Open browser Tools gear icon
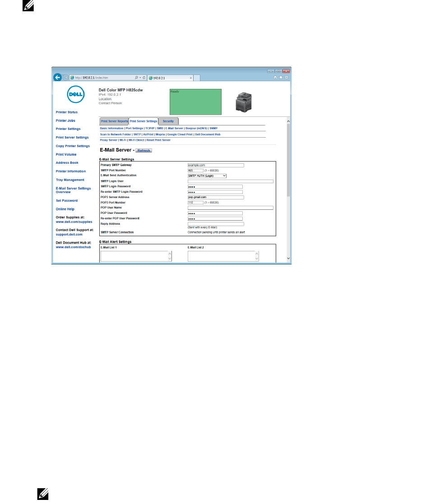Image resolution: width=435 pixels, height=504 pixels. click(287, 78)
